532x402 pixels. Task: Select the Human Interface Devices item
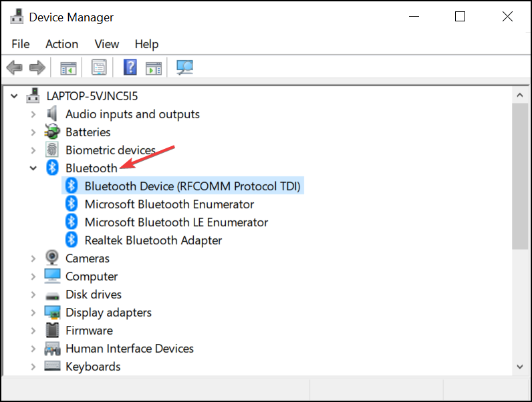click(129, 349)
